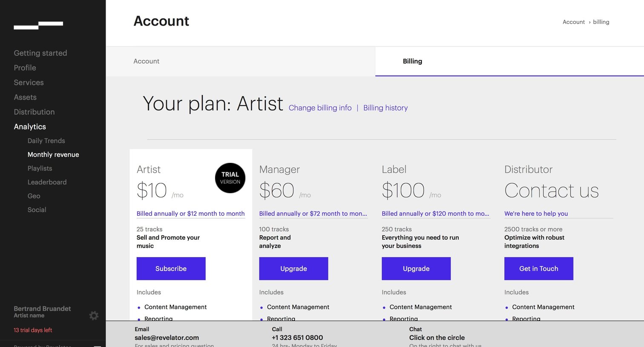
Task: Open Social analytics page
Action: tap(37, 210)
